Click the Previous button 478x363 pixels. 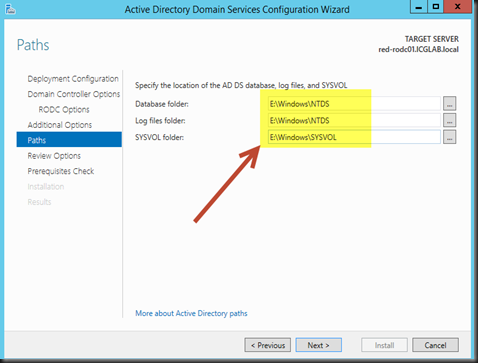pos(268,345)
